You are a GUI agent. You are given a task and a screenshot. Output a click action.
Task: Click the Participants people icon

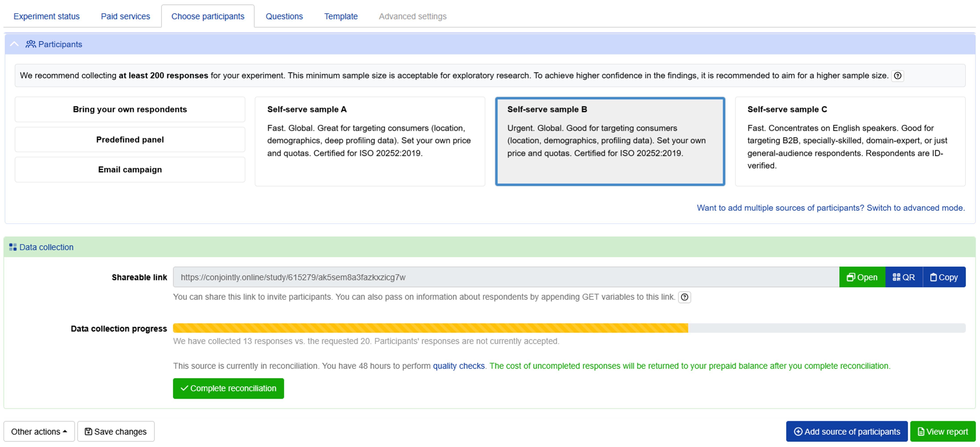tap(31, 44)
